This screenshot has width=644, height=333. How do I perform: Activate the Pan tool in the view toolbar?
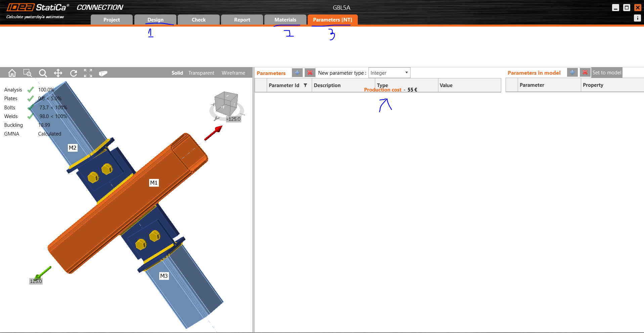(x=58, y=73)
